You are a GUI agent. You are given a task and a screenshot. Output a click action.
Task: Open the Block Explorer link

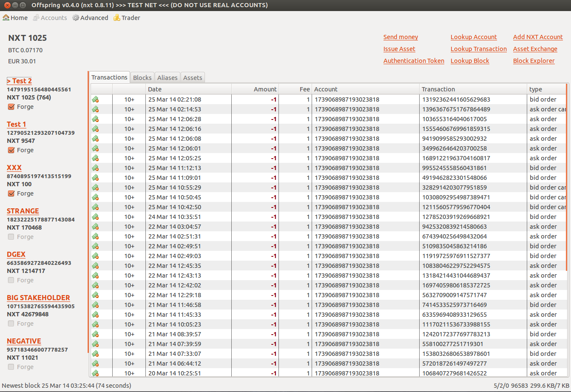coord(534,61)
